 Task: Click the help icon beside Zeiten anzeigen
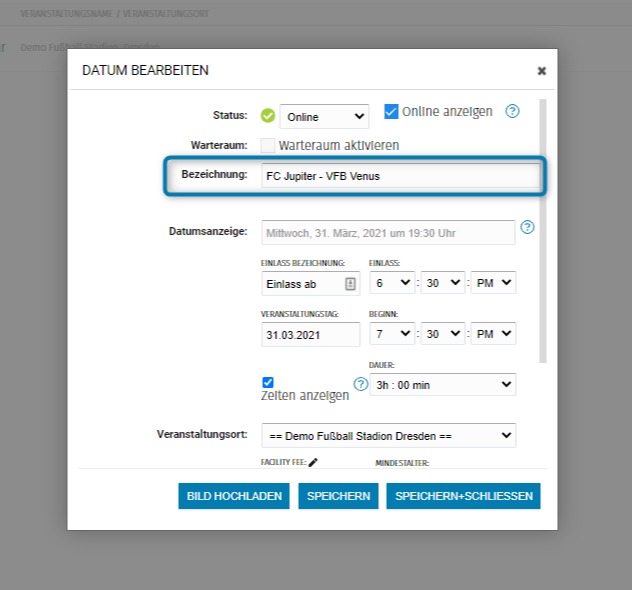point(361,384)
